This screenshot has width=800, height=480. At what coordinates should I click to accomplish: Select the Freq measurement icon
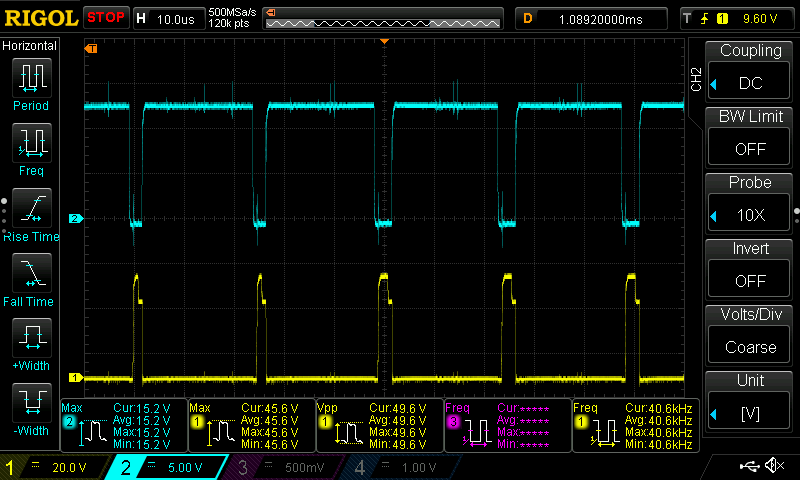pos(32,143)
